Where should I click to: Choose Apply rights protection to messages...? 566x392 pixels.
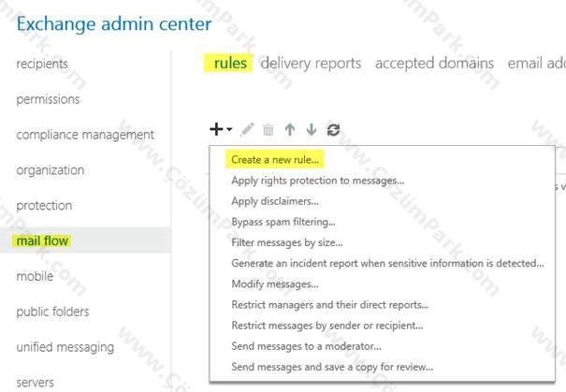point(318,181)
